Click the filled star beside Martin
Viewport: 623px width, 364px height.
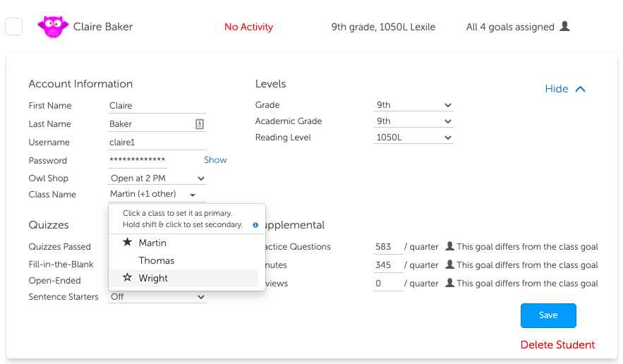(127, 242)
